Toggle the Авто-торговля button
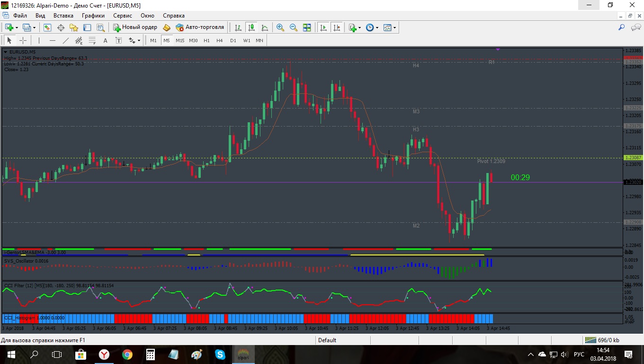 200,27
